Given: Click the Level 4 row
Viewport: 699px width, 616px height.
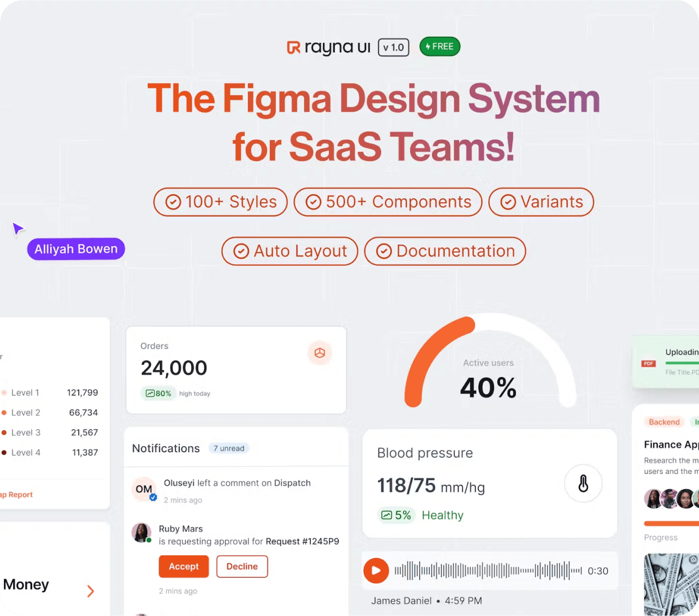Looking at the screenshot, I should click(x=49, y=453).
